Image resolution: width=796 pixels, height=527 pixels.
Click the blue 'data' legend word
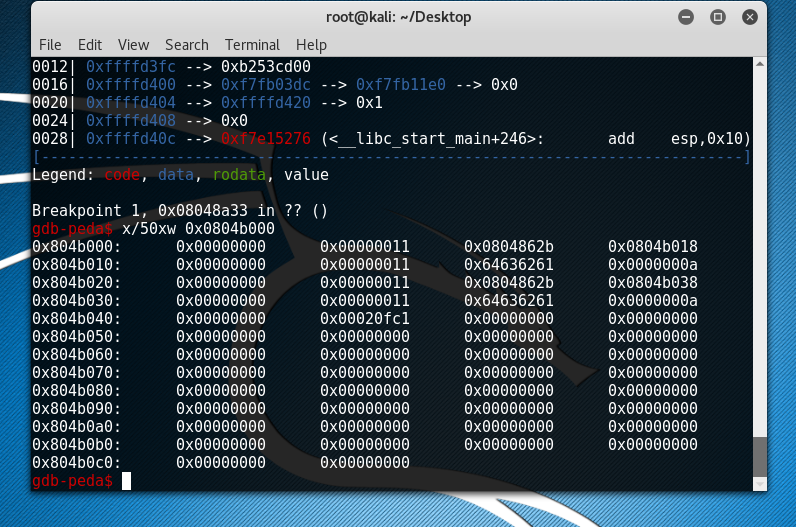point(176,175)
